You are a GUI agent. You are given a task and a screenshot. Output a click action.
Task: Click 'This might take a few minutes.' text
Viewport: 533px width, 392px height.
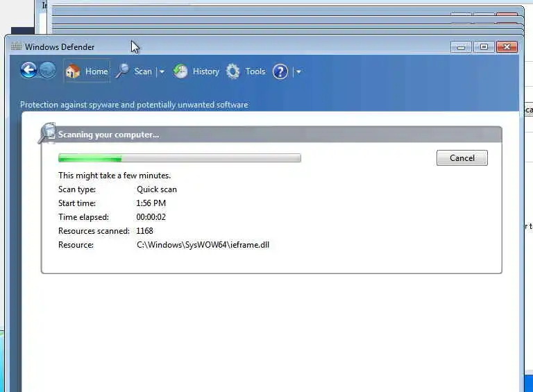pyautogui.click(x=115, y=176)
